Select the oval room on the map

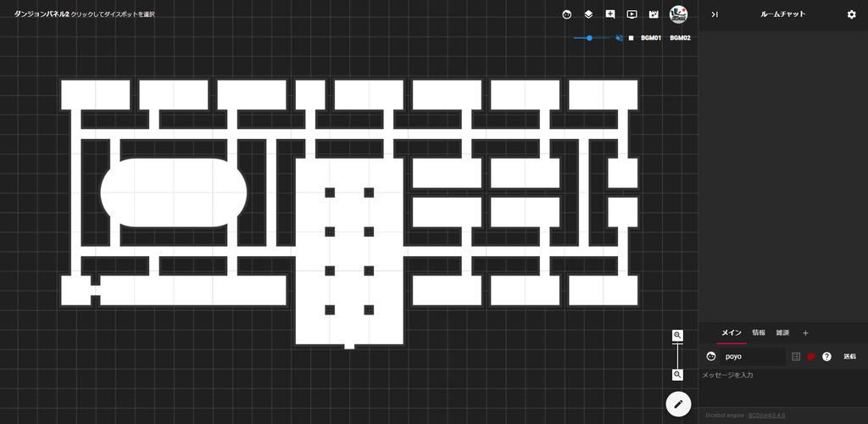click(x=173, y=192)
